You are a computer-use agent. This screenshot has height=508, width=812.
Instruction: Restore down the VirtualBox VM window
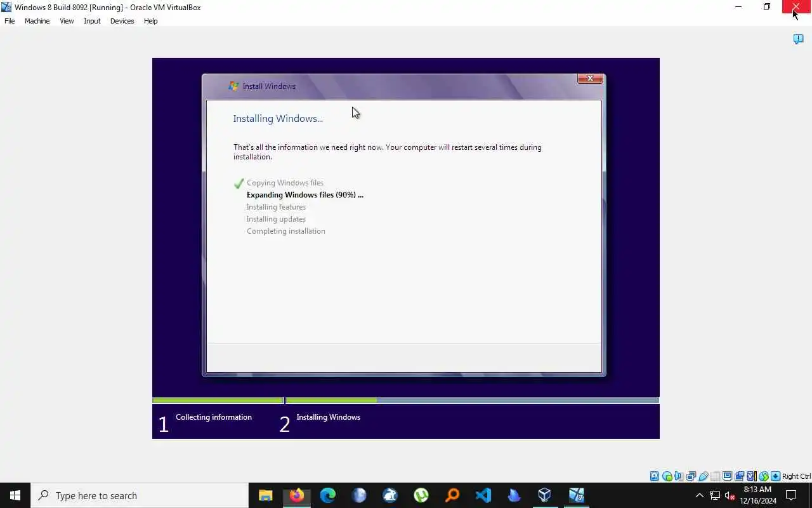pos(767,7)
